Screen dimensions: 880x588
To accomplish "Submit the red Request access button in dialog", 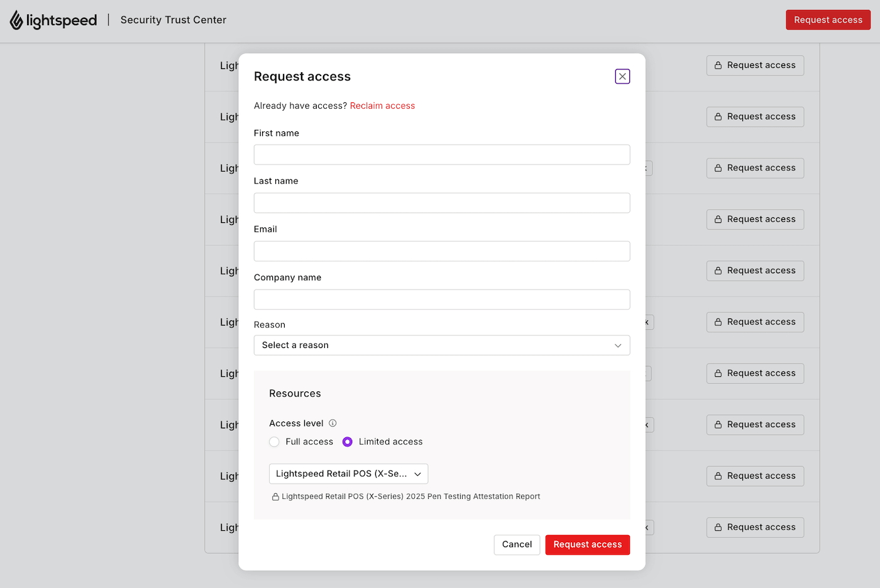I will 587,545.
